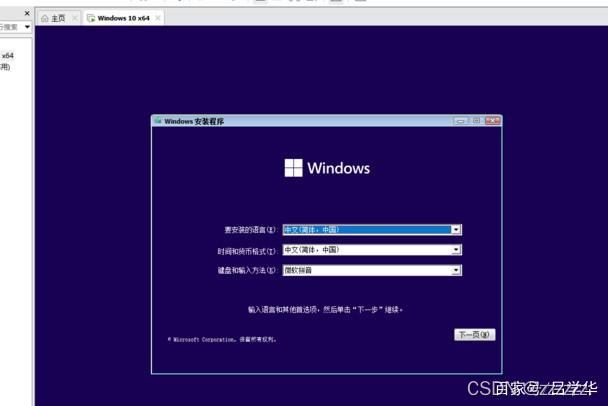
Task: Click the 要安装的语言 label
Action: click(x=250, y=230)
